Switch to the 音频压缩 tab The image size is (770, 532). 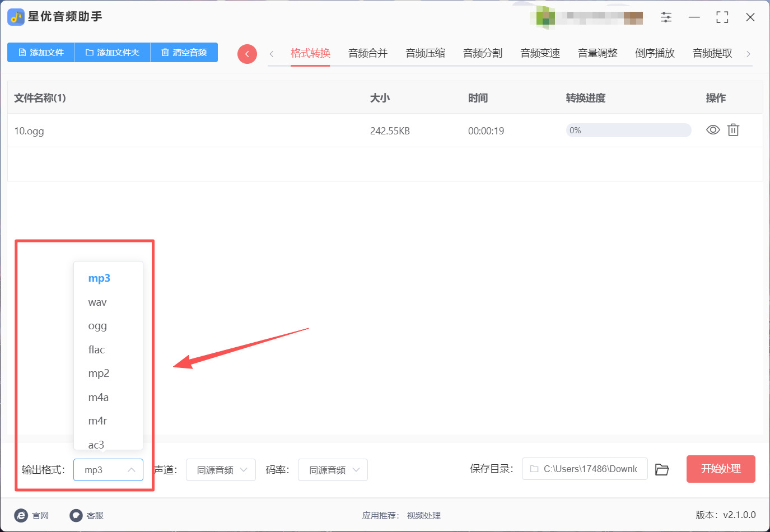pos(426,53)
